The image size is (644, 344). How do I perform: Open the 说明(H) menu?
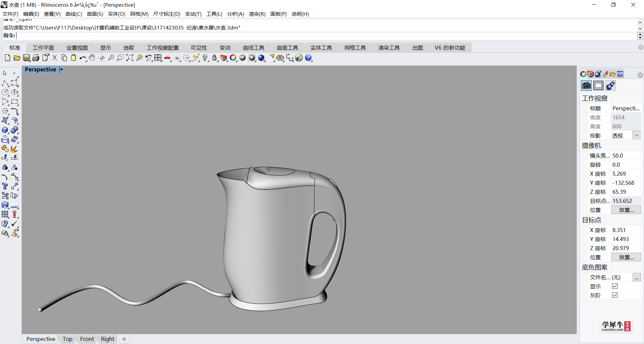coord(300,14)
